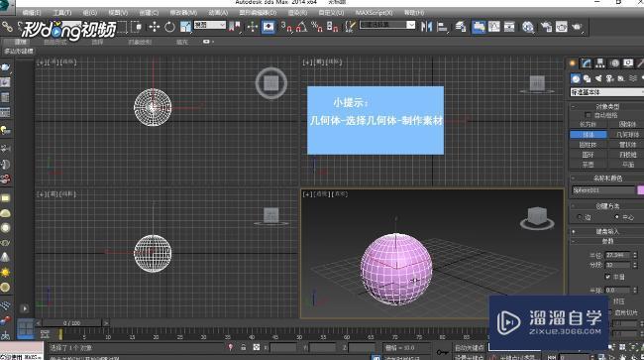Click the teapot Render Production icon
This screenshot has height=360, width=644.
577,27
